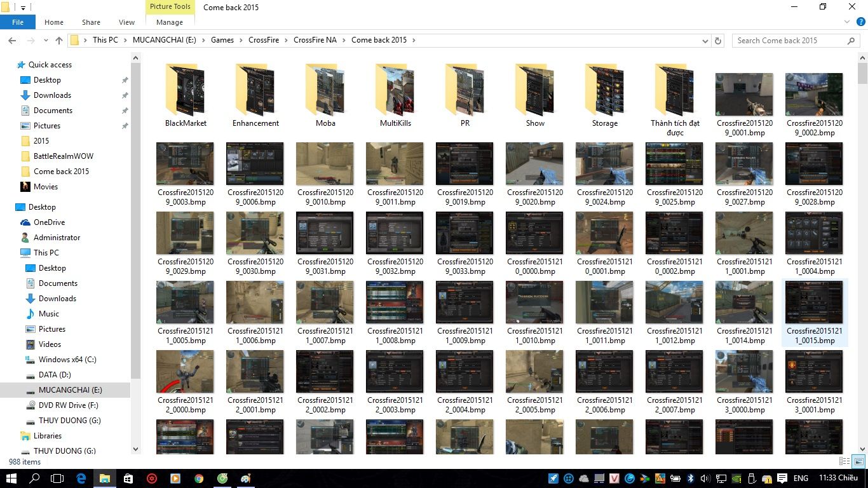Expand the chevron after Come back 2015 in the path
Viewport: 868px width, 488px height.
pos(414,40)
